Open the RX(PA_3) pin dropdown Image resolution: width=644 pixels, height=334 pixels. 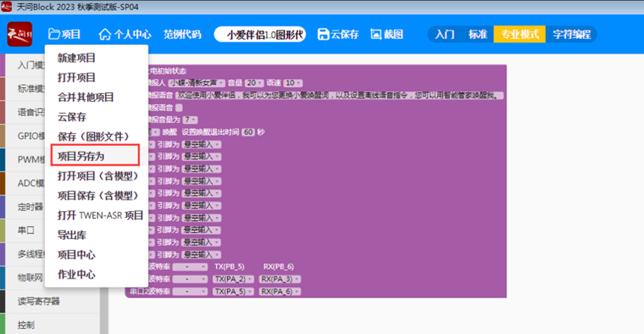(x=280, y=279)
